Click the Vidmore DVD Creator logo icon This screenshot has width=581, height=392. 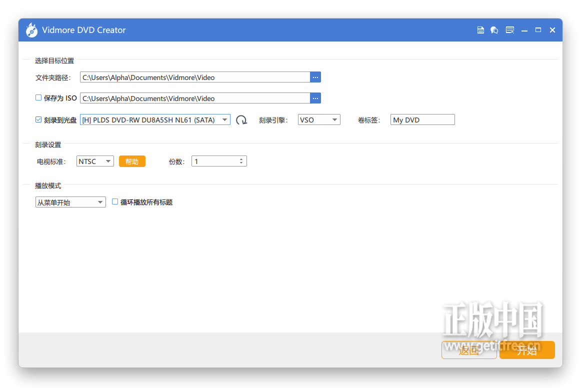pos(31,30)
